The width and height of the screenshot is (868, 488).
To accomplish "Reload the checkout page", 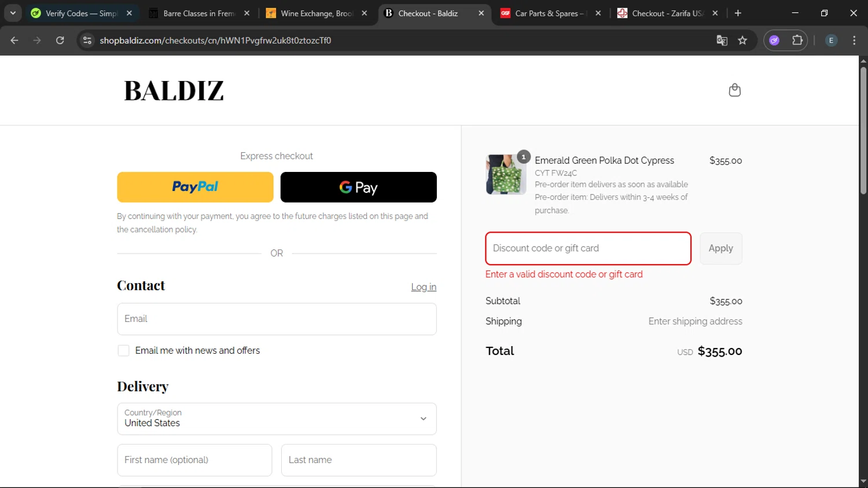I will tap(60, 41).
